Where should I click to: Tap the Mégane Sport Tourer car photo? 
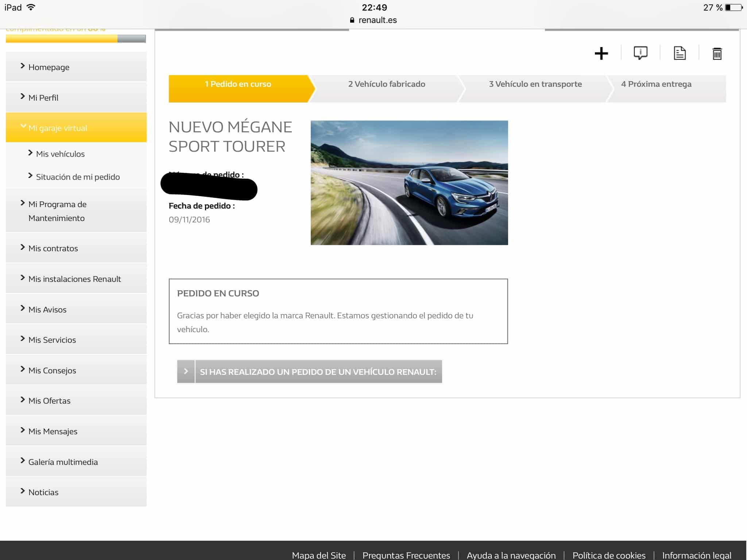(x=409, y=183)
